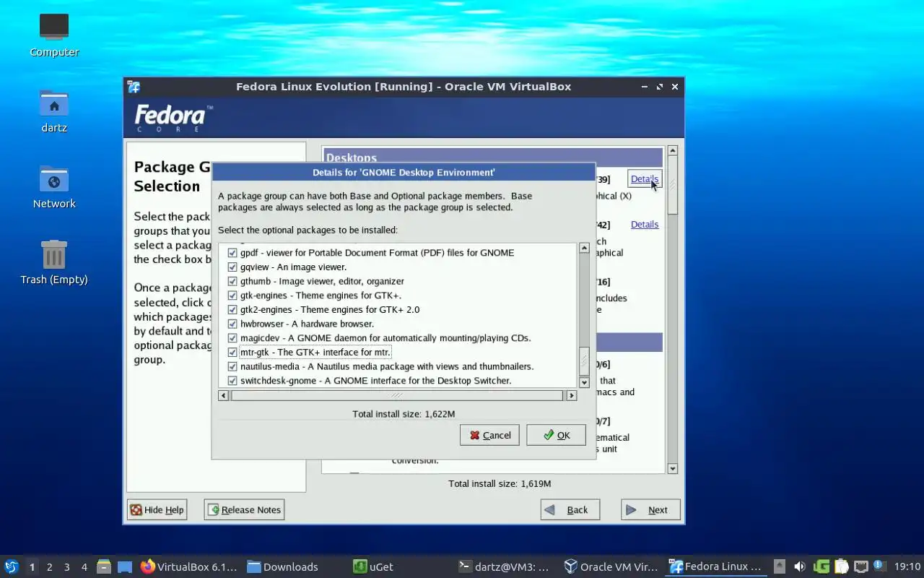Toggle switchdesk-gnome checkbox
This screenshot has height=578, width=924.
pyautogui.click(x=232, y=381)
